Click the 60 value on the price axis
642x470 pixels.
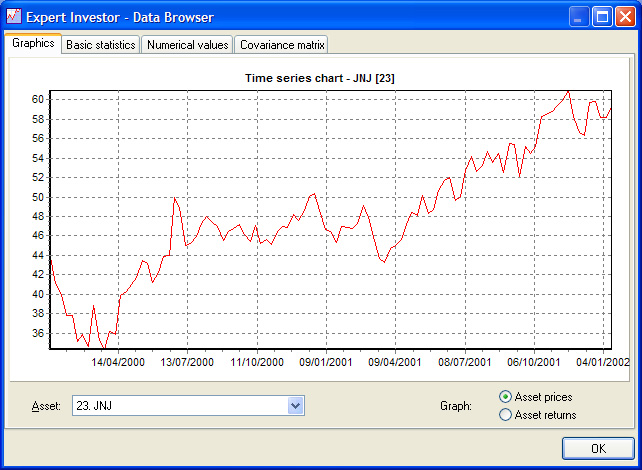point(37,99)
